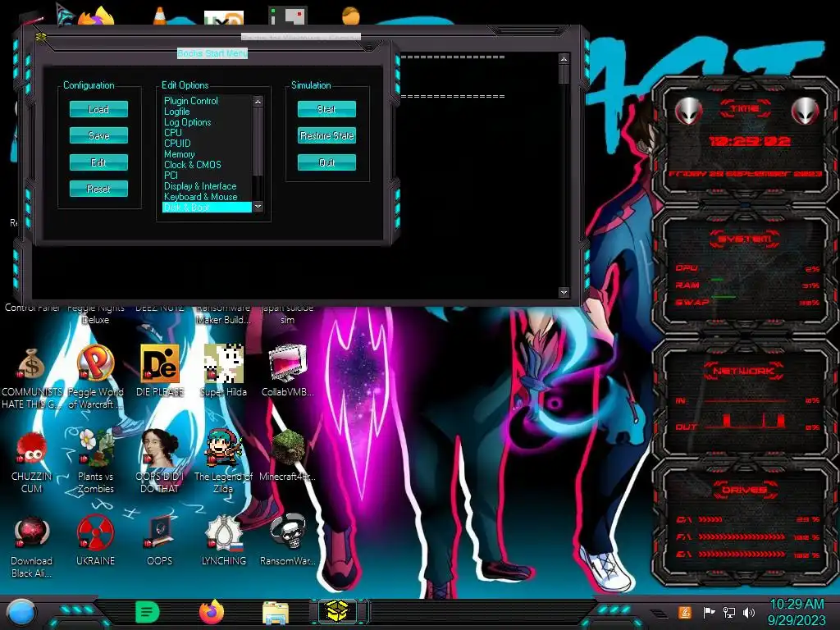Open the orange Java tray icon
Viewport: 840px width, 630px height.
(684, 612)
